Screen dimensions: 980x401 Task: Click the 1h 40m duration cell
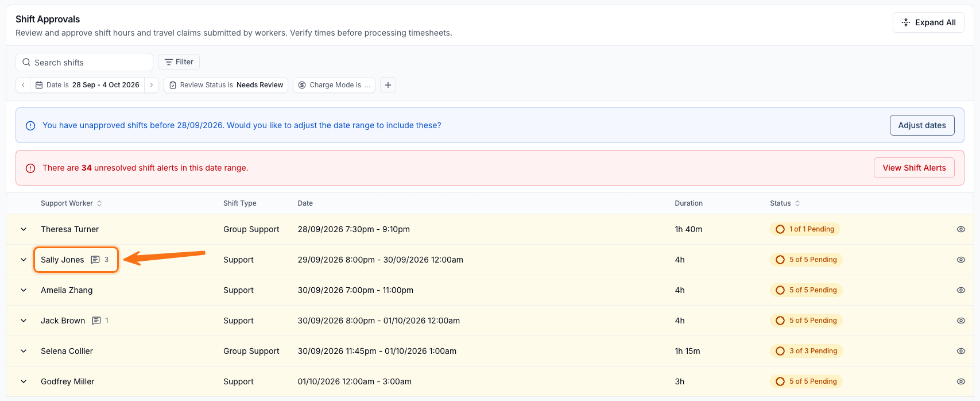688,229
